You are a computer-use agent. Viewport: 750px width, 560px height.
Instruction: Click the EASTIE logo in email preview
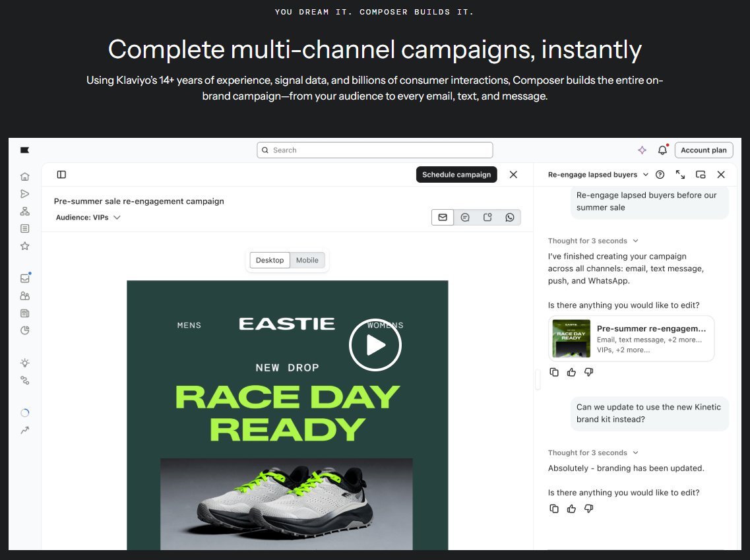(x=286, y=324)
